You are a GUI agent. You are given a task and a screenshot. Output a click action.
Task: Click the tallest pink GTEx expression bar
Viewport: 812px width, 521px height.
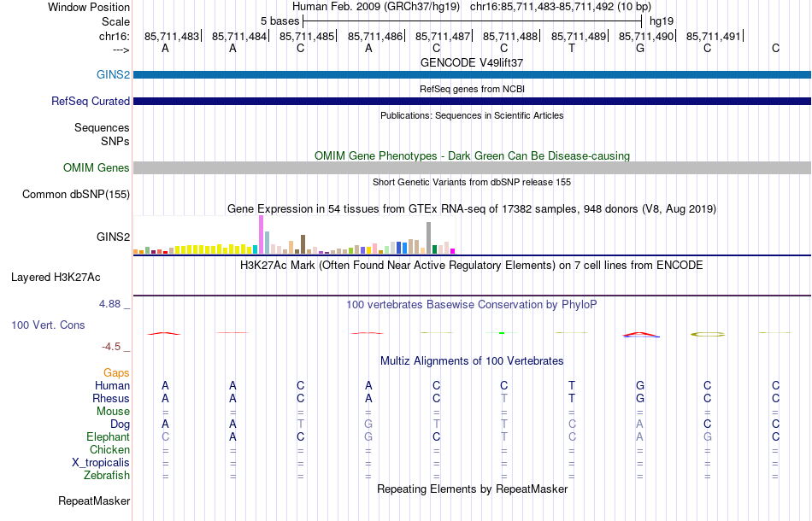pos(261,234)
